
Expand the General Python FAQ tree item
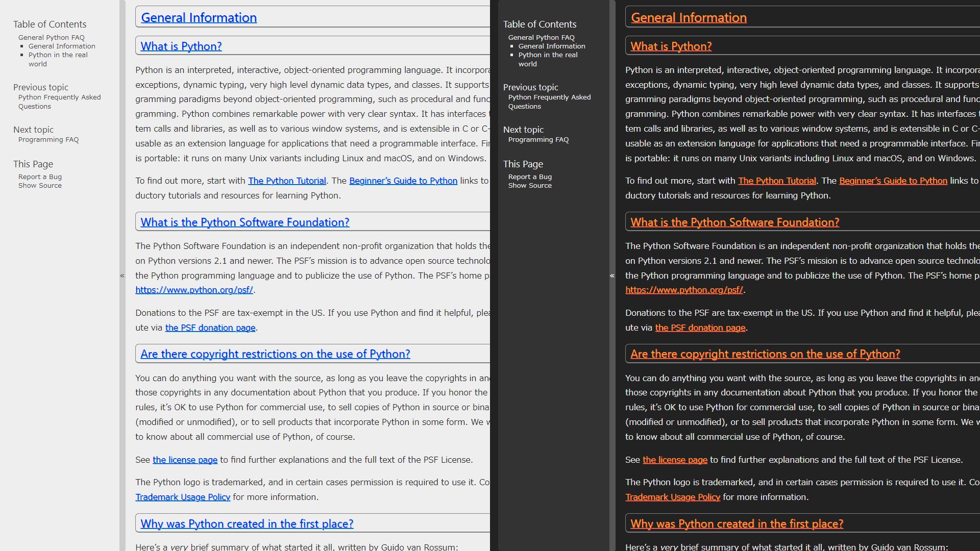point(51,37)
